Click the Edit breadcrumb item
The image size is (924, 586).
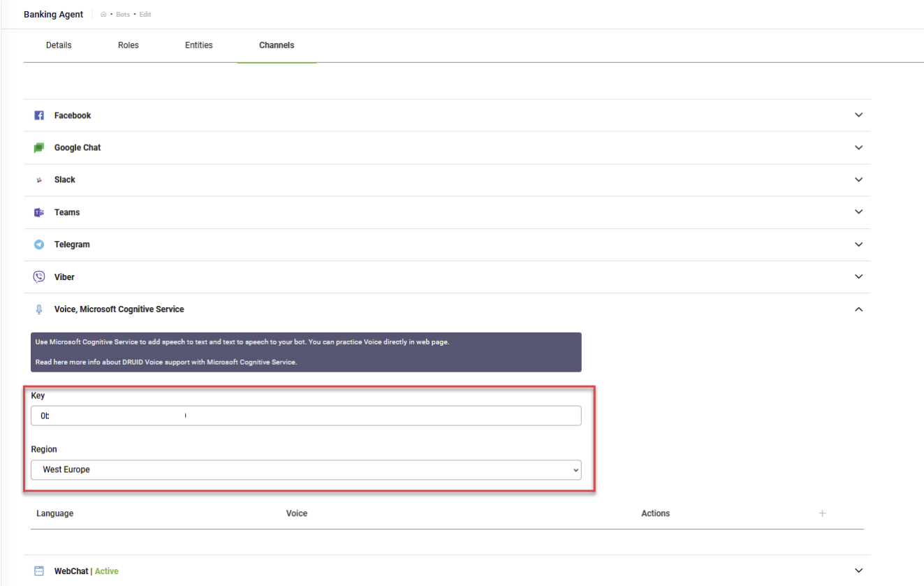tap(145, 15)
